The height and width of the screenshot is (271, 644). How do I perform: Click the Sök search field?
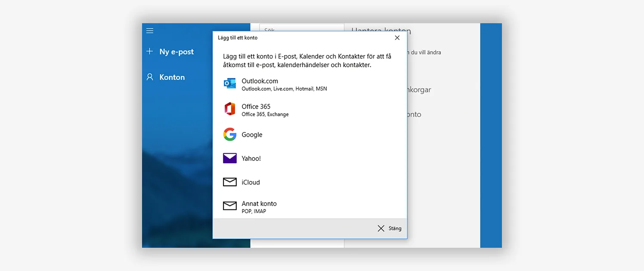pos(301,28)
